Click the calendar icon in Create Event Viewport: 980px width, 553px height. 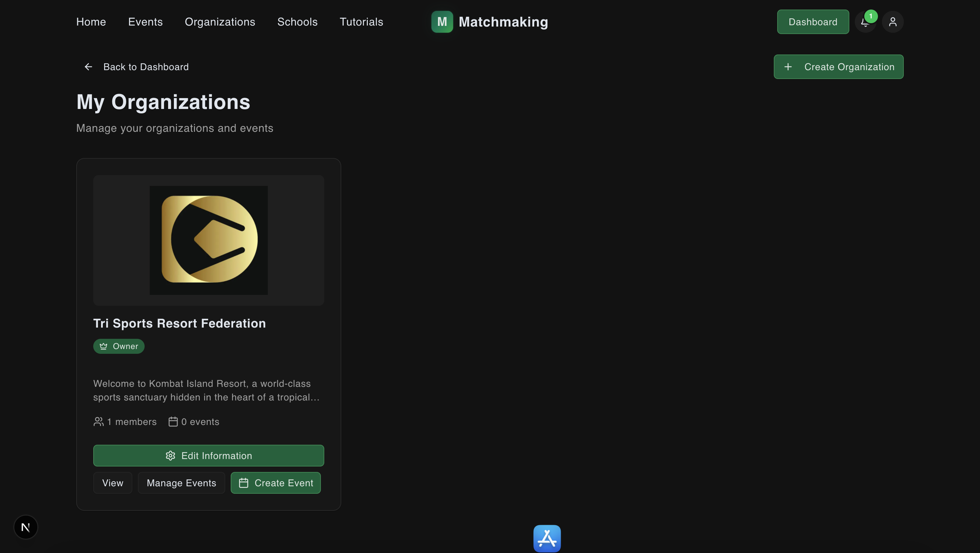pyautogui.click(x=244, y=483)
